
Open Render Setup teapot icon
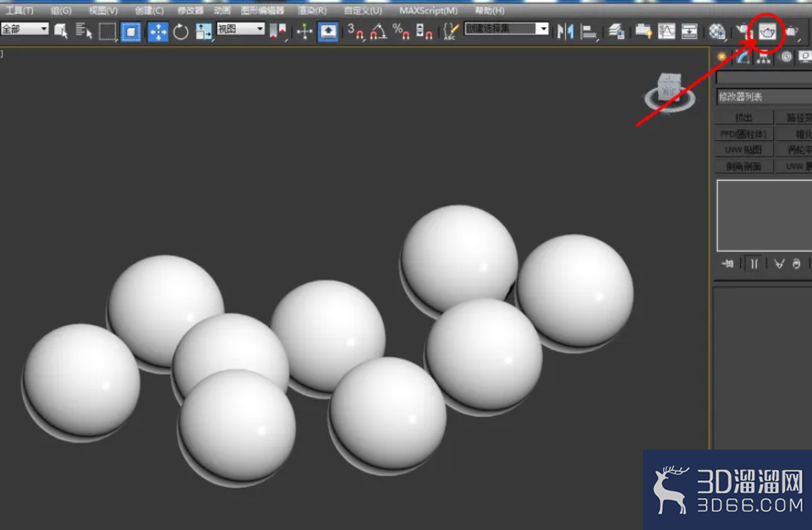click(x=743, y=31)
